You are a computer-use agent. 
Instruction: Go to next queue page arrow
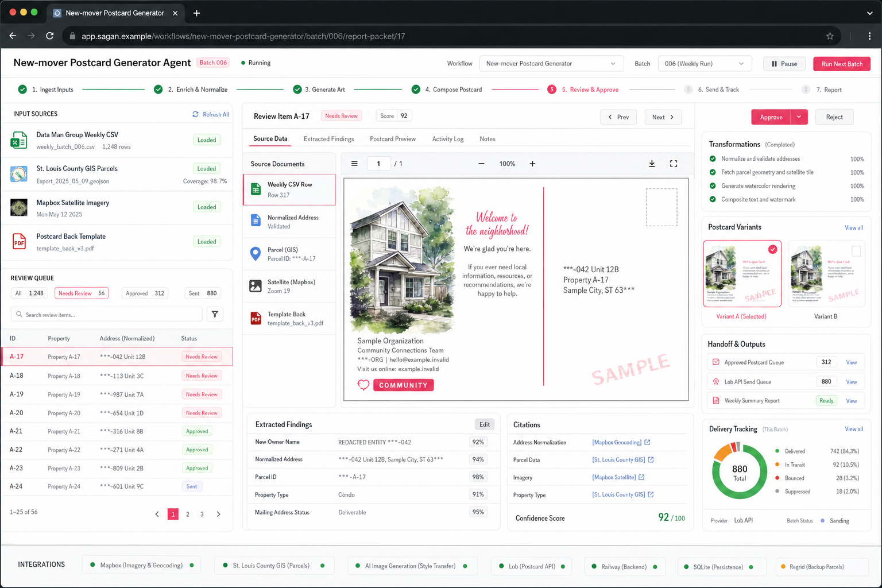coord(218,514)
